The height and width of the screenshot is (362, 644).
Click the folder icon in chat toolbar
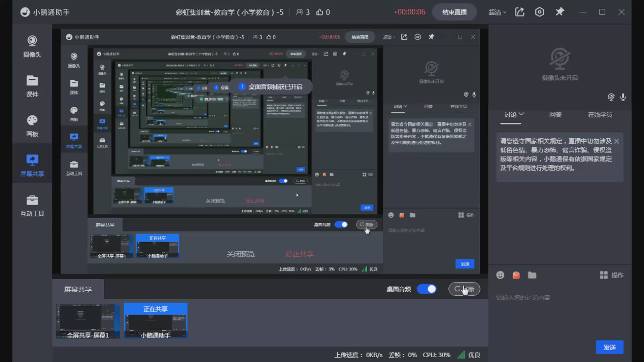pyautogui.click(x=532, y=275)
